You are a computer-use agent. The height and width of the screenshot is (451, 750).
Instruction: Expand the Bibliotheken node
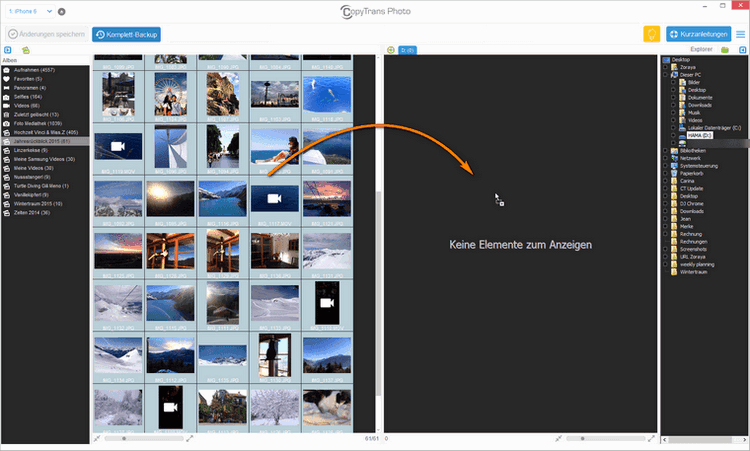point(665,151)
